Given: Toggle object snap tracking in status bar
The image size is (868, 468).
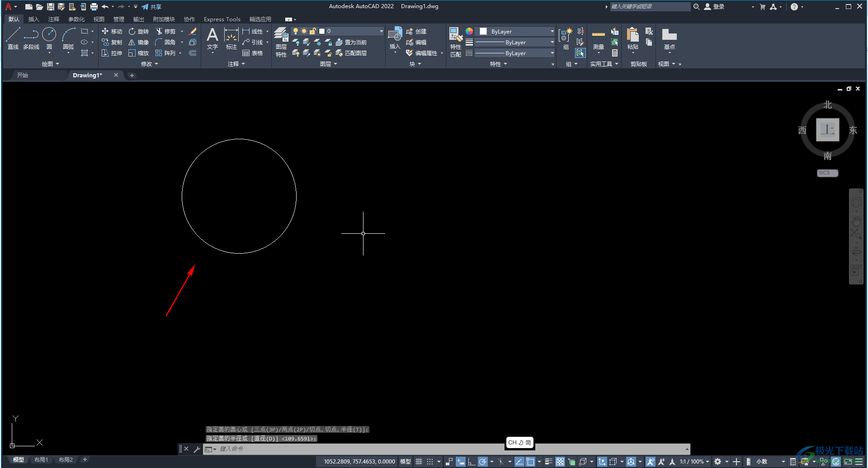Looking at the screenshot, I should (x=519, y=462).
